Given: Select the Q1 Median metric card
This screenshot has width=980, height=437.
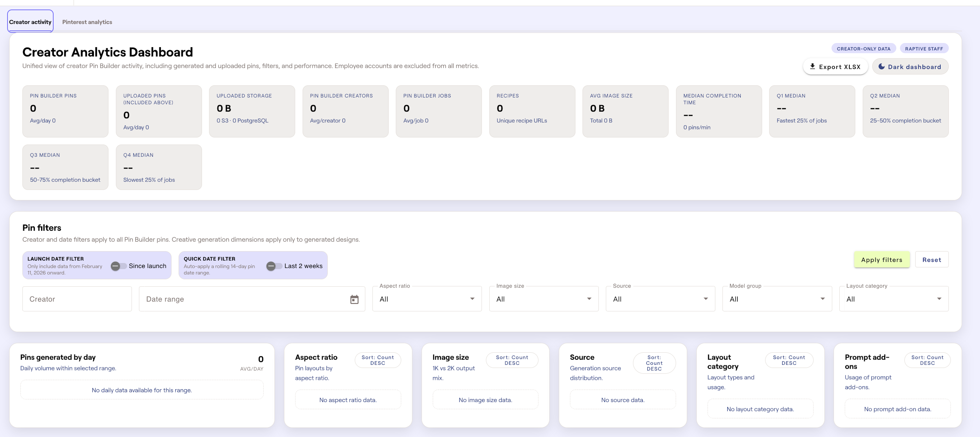Looking at the screenshot, I should coord(812,111).
